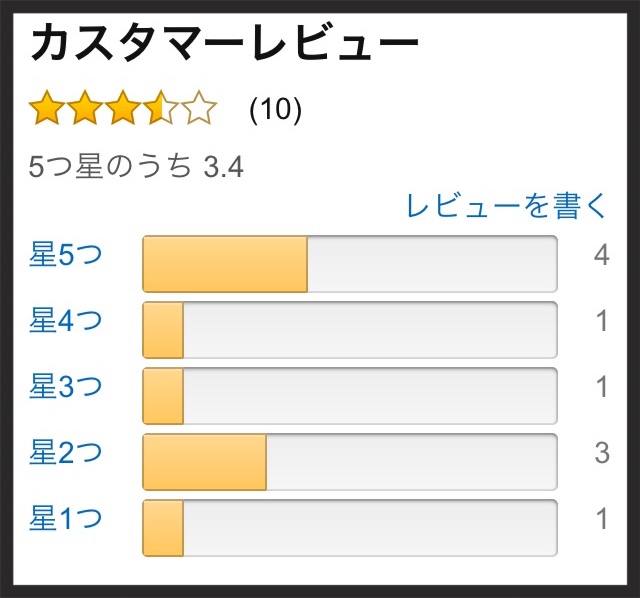The image size is (640, 598).
Task: Click the half-filled fourth star
Action: (161, 108)
